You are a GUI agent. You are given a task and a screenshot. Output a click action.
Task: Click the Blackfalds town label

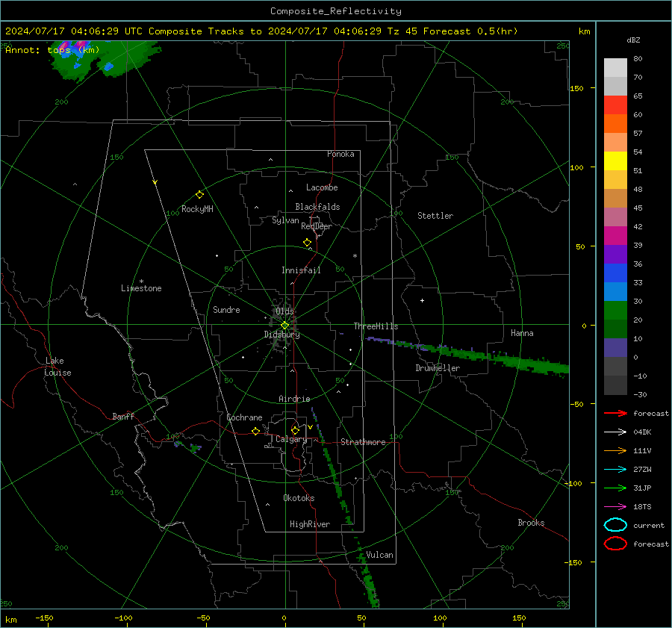pos(317,207)
